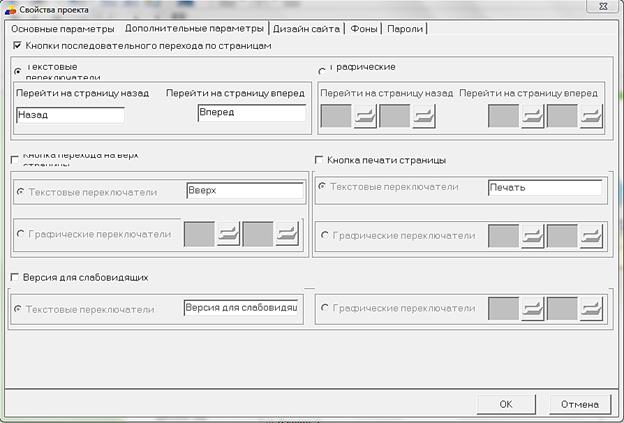
Task: Select graphic switches radio for page navigation
Action: (322, 70)
